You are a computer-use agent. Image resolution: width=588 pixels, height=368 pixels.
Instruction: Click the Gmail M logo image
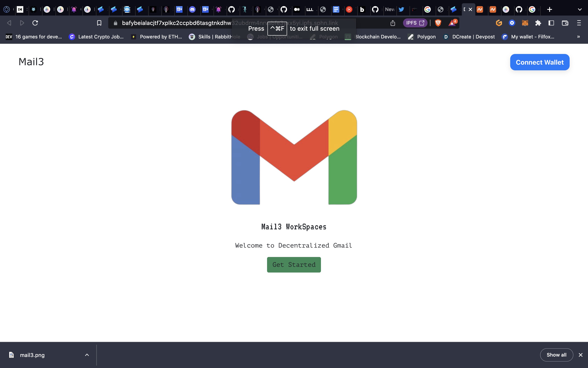294,157
